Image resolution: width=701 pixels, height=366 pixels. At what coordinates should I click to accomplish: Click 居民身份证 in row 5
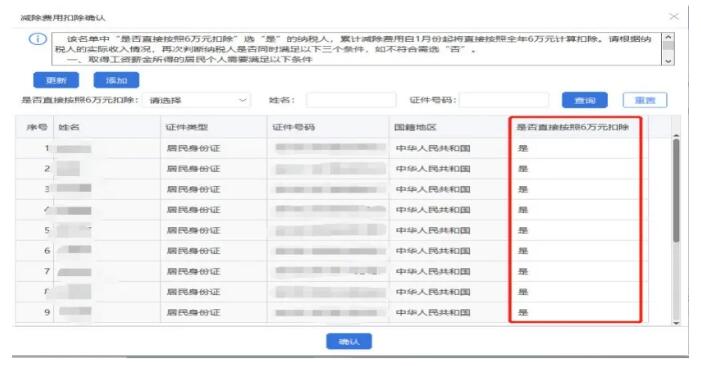[x=194, y=230]
